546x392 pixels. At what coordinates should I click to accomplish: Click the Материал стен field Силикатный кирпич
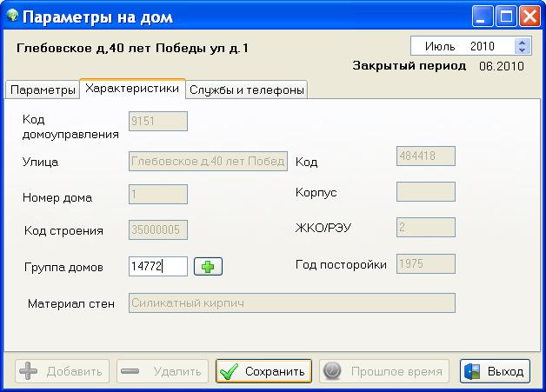[x=292, y=302]
